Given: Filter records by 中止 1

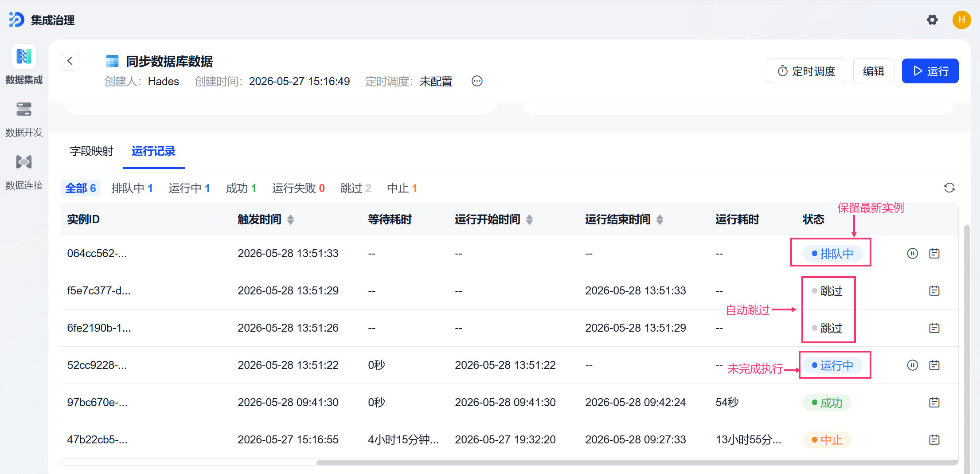Looking at the screenshot, I should (x=402, y=188).
